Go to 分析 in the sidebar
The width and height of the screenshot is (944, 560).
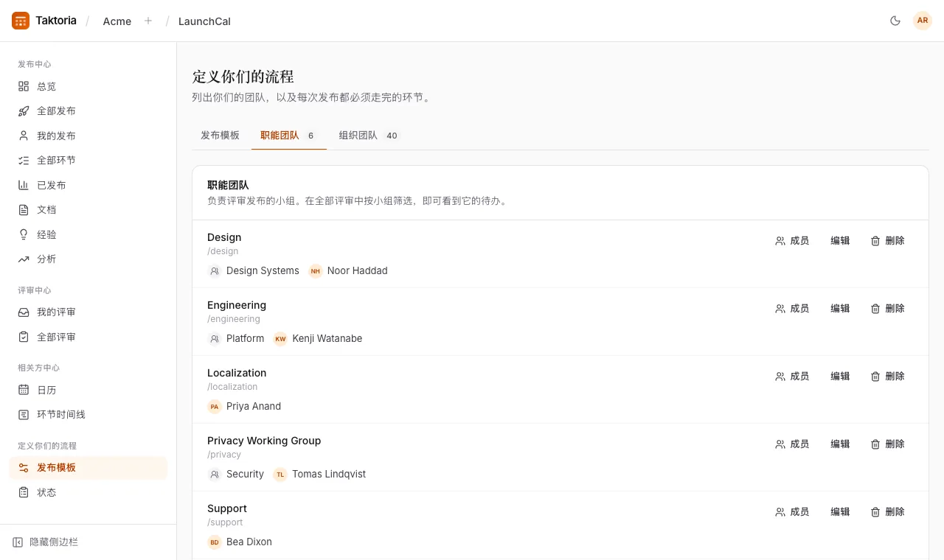coord(88,259)
